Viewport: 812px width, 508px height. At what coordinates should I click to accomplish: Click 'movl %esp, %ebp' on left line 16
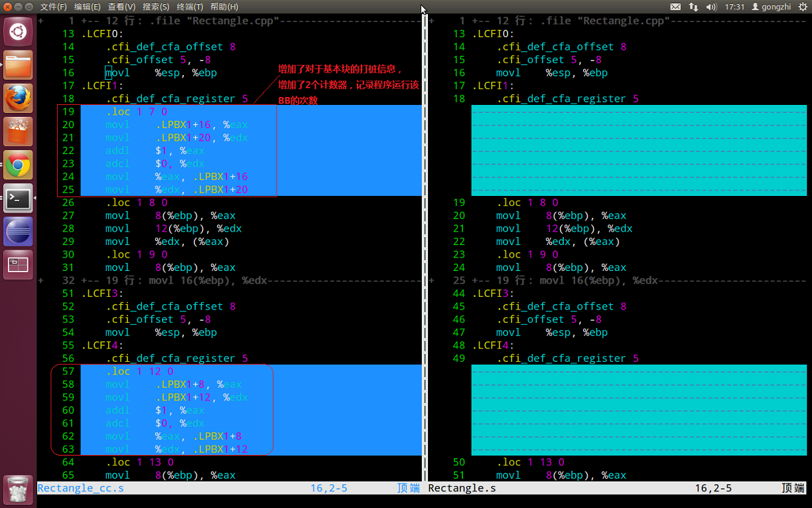pyautogui.click(x=161, y=72)
